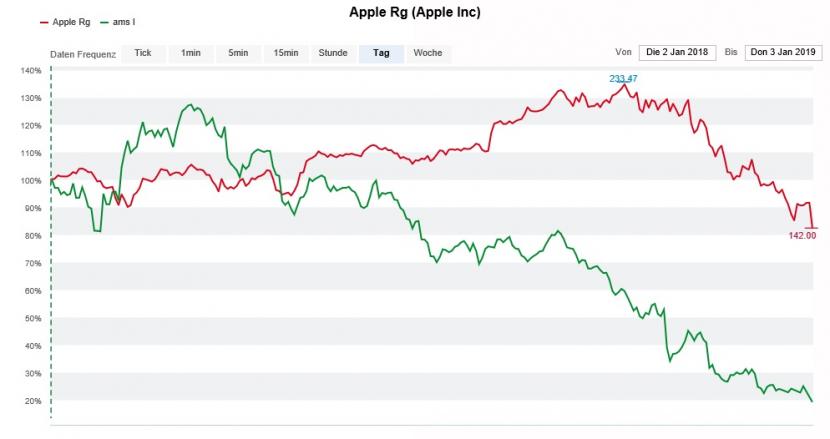Select the Tick data frequency
This screenshot has height=439, width=830.
coord(143,53)
